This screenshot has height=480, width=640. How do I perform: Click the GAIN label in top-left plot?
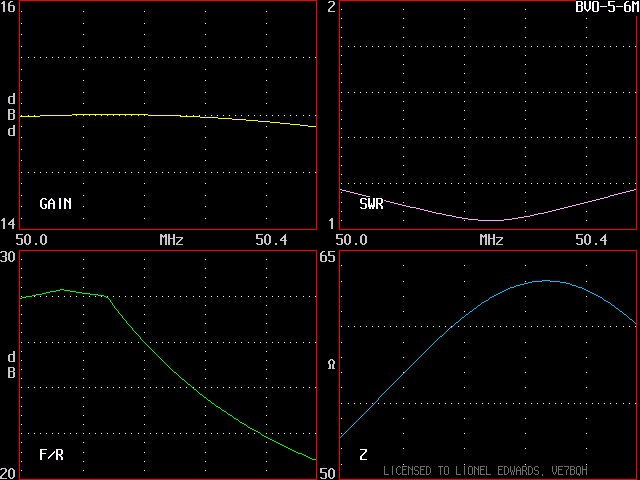tap(55, 204)
